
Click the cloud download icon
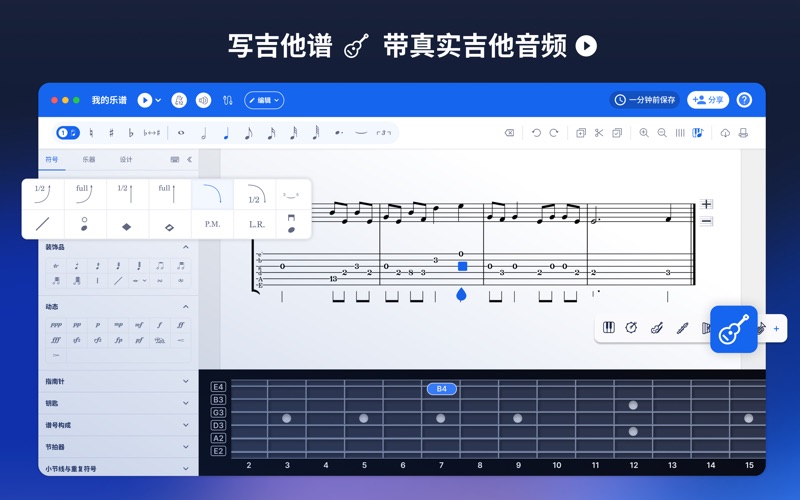(725, 133)
